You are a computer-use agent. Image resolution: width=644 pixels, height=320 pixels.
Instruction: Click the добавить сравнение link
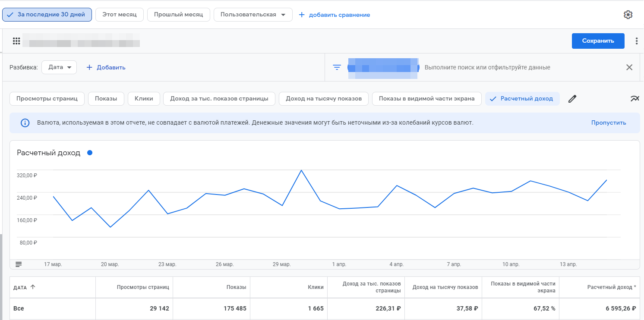(334, 15)
